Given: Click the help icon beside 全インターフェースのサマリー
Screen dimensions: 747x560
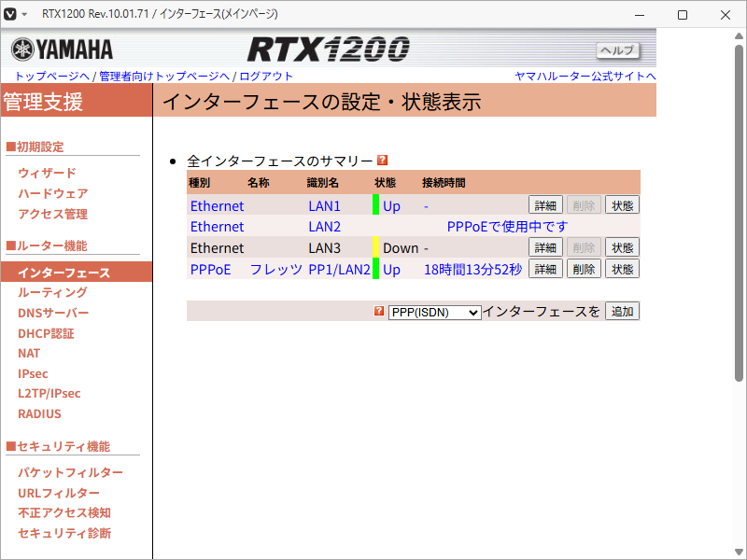Looking at the screenshot, I should click(x=382, y=160).
